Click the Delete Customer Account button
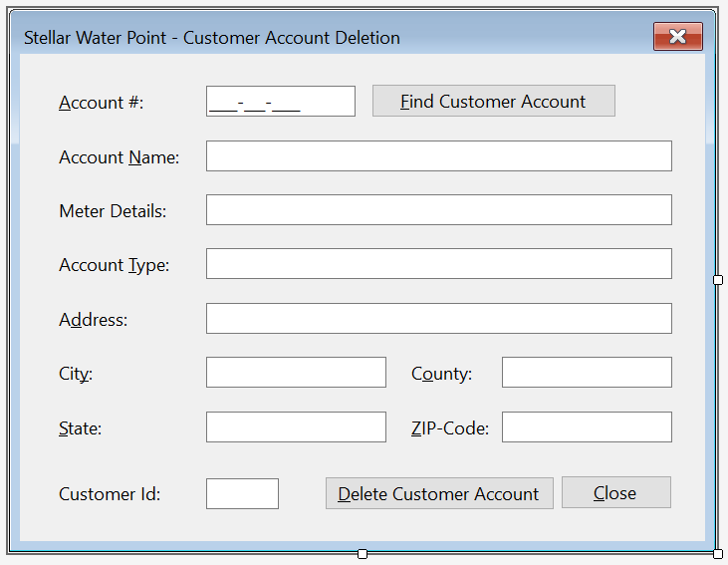Image resolution: width=728 pixels, height=565 pixels. [439, 493]
